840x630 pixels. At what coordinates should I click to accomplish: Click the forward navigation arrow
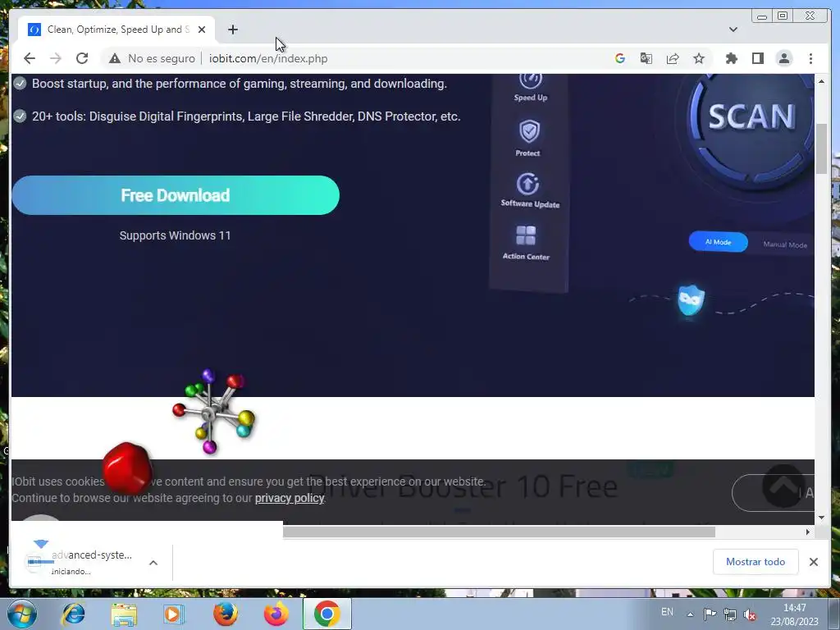coord(56,58)
